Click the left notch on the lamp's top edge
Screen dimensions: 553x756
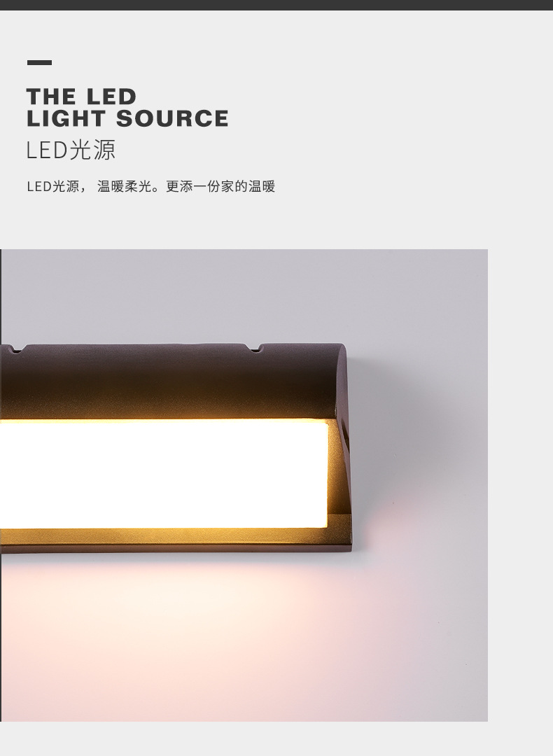tap(16, 348)
